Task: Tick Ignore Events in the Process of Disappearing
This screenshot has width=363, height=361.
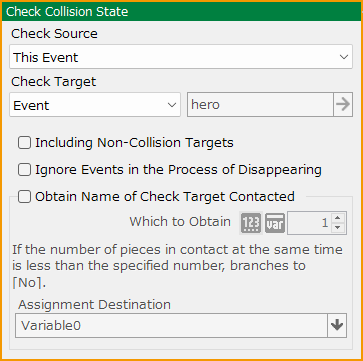Action: [24, 170]
